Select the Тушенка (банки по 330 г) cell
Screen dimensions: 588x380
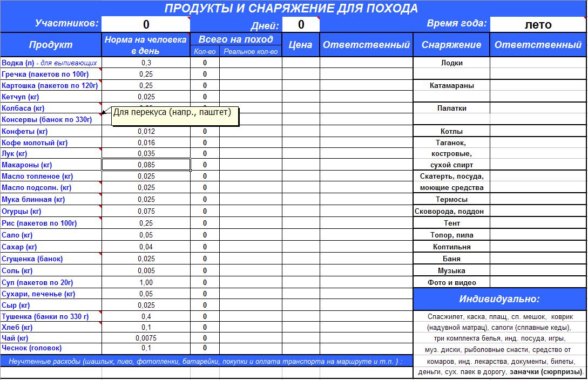51,317
